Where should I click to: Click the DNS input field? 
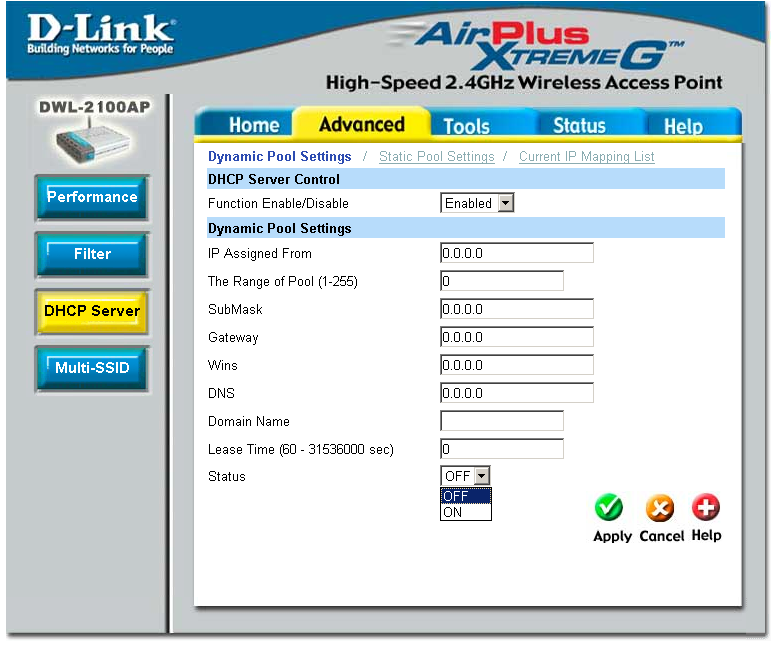(517, 393)
